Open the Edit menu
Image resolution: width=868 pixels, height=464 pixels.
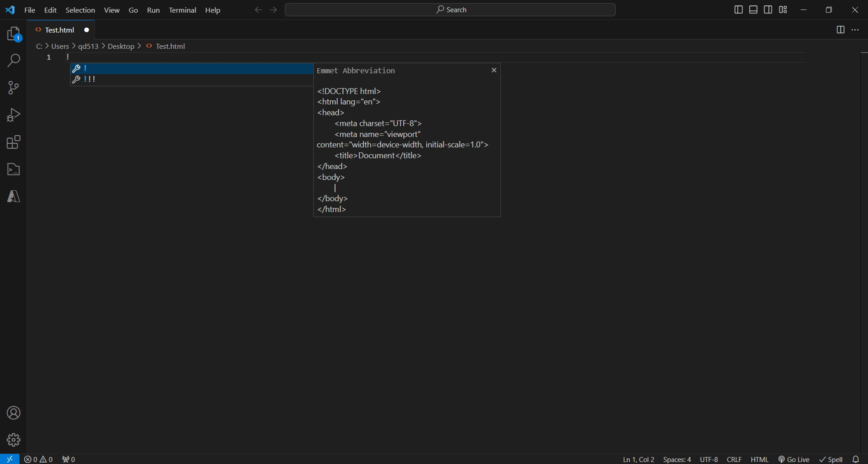coord(50,10)
